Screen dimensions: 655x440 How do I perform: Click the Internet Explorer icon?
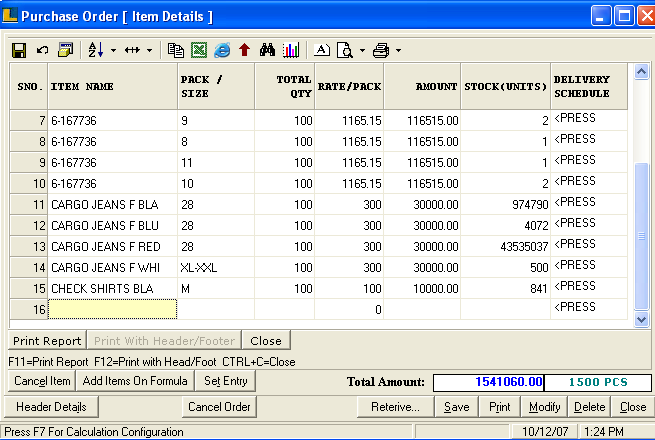222,50
